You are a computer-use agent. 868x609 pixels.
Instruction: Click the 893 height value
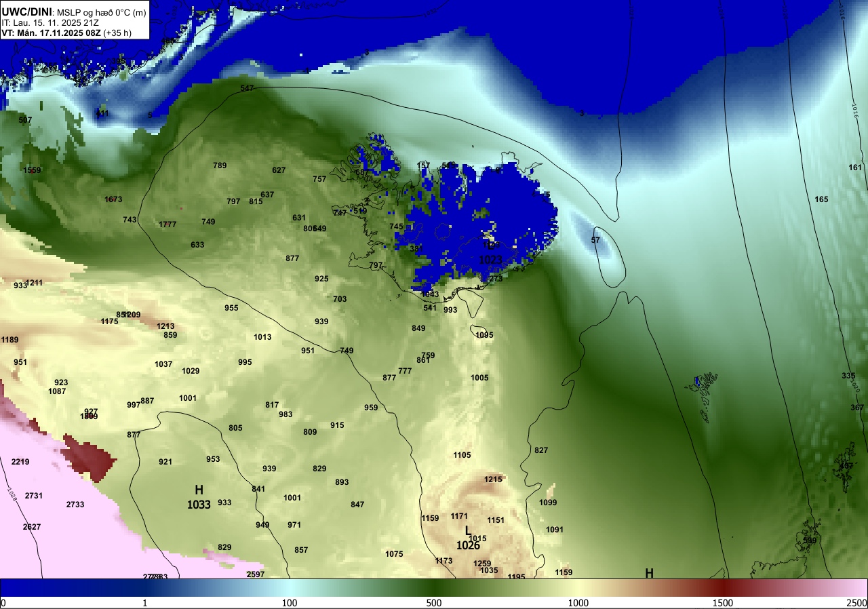(342, 482)
